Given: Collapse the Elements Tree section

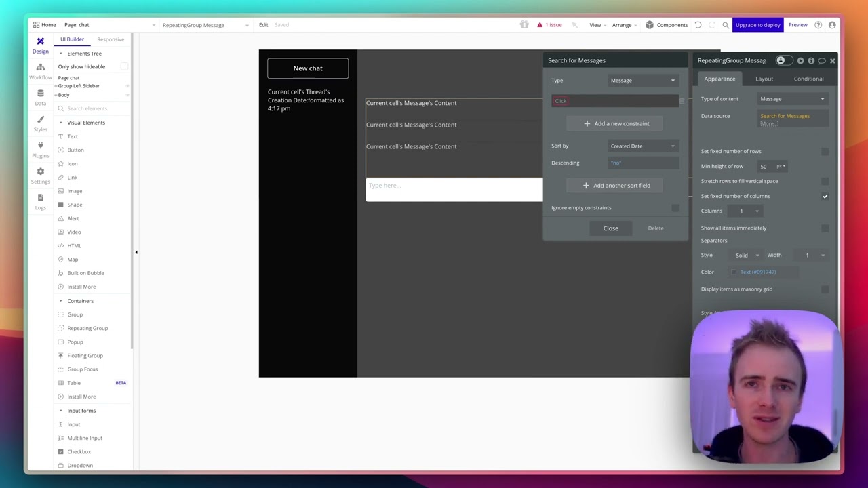Looking at the screenshot, I should coord(60,54).
